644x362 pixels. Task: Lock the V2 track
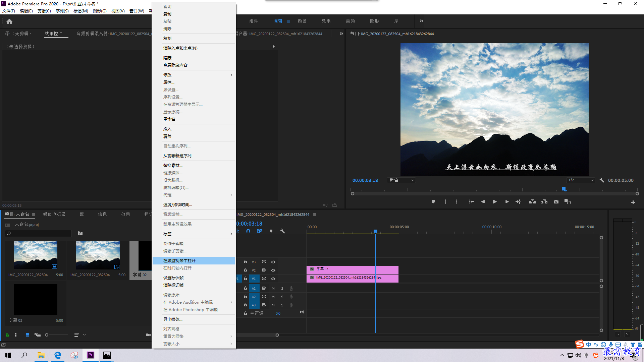[246, 270]
